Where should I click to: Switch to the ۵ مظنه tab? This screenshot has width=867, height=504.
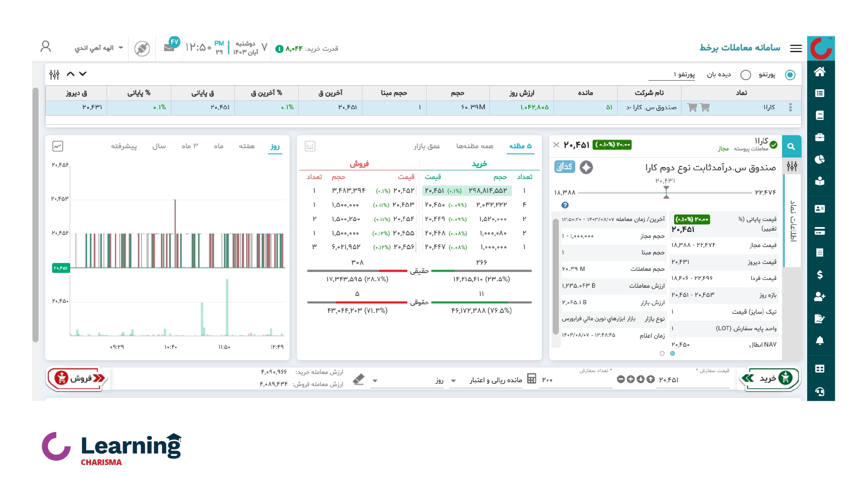(x=520, y=146)
